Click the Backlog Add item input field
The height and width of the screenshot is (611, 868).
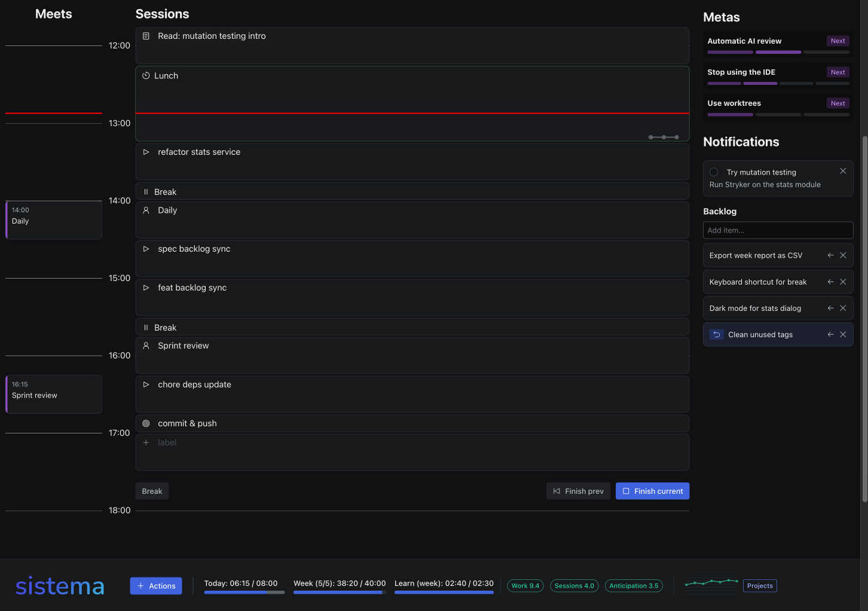point(778,230)
